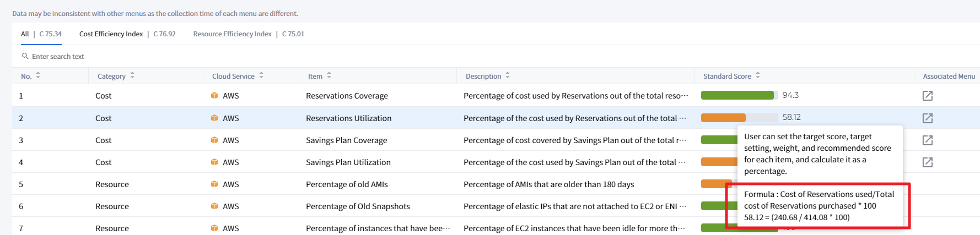Click AWS icon in Reservations Coverage row
980x235 pixels.
coord(214,96)
